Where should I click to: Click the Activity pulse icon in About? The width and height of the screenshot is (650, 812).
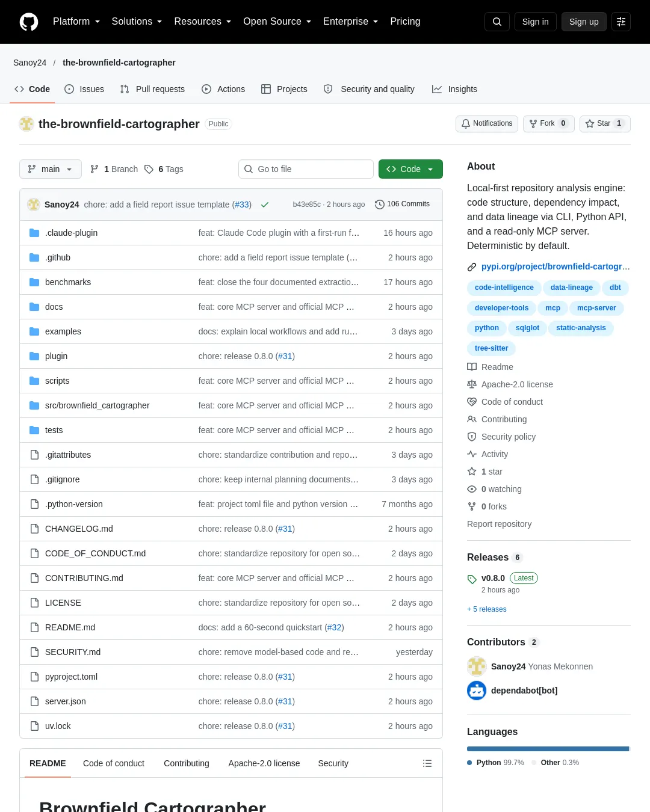coord(472,454)
